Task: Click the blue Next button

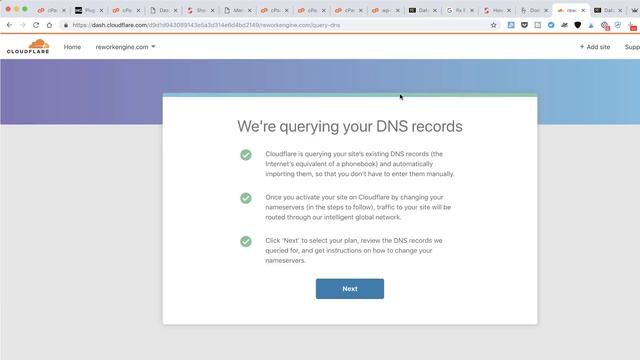Action: tap(350, 289)
